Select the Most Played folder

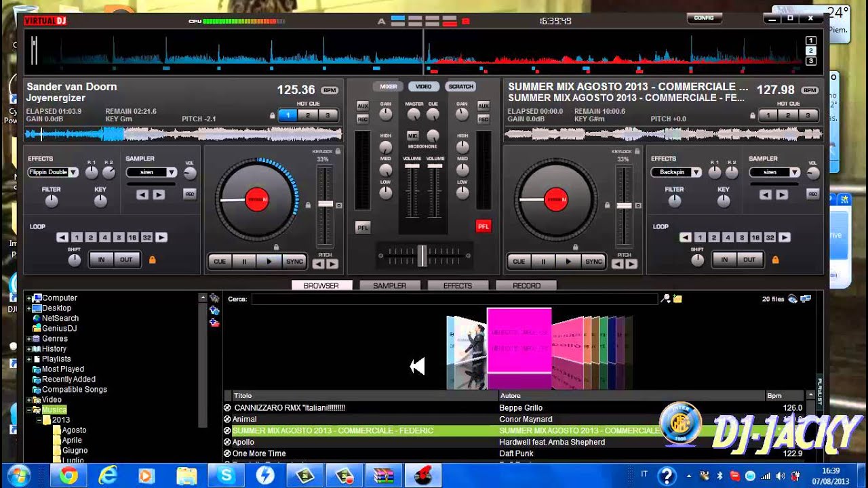(63, 369)
